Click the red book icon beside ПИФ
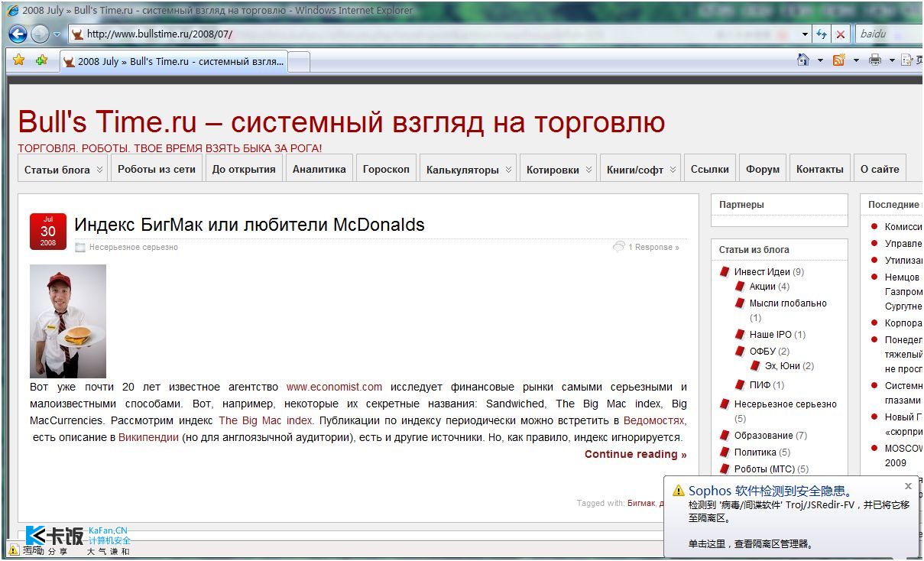Screen dimensions: 924x561 click(740, 384)
